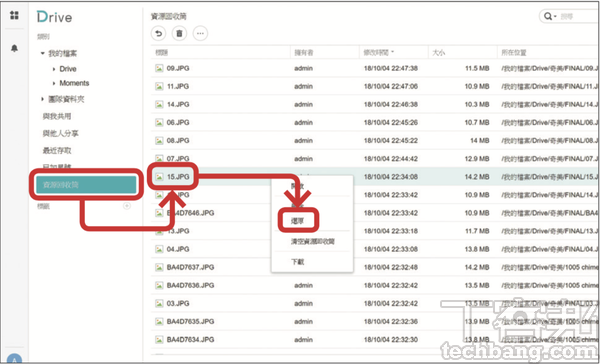Choose 清空資源回收筒 in the context menu
Screen dimensions: 600x364
point(313,242)
